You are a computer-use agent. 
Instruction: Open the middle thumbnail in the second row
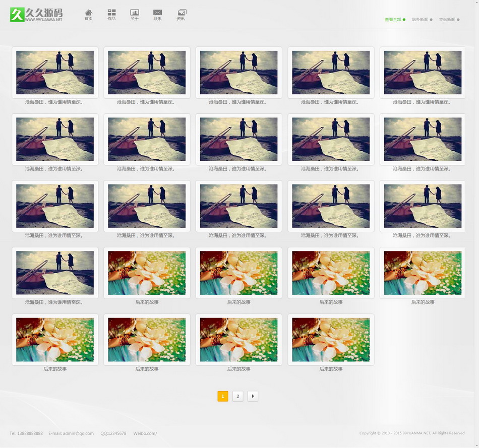238,139
